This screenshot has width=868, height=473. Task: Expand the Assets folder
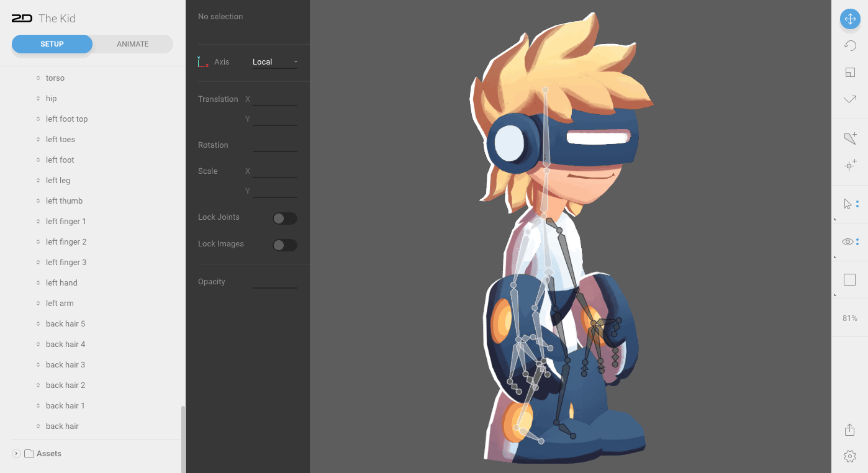tap(17, 454)
